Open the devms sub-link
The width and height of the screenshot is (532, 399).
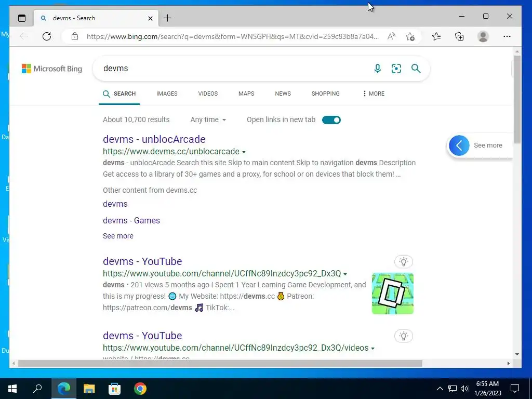pyautogui.click(x=115, y=204)
